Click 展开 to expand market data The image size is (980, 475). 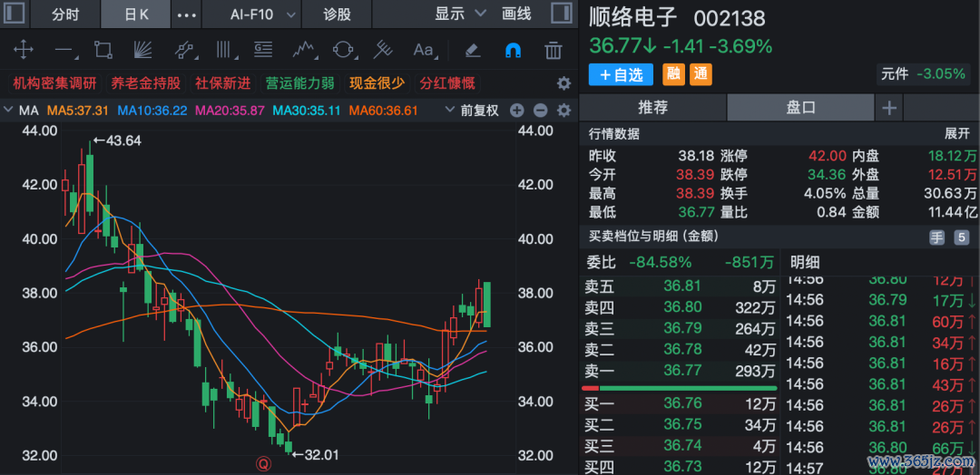coord(957,133)
